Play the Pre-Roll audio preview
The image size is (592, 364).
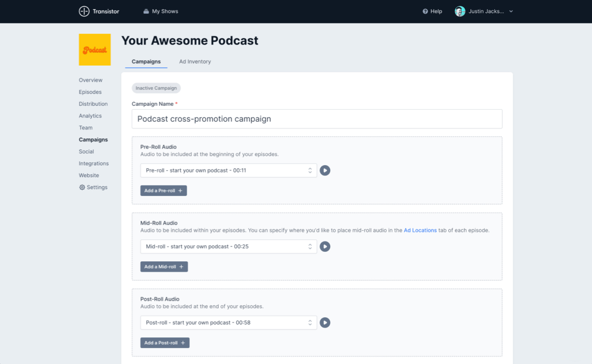[325, 170]
